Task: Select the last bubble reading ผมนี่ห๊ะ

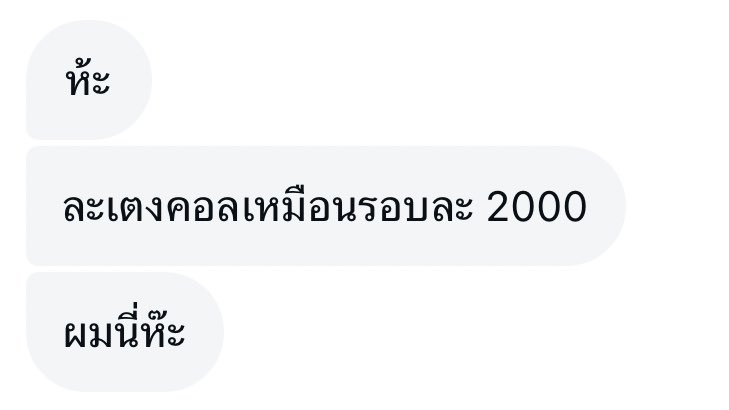Action: (x=125, y=332)
